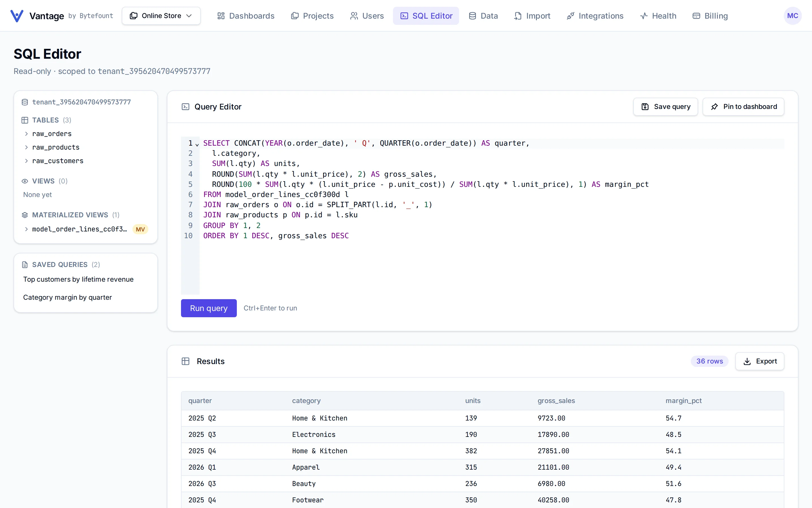Click the Views eye icon
This screenshot has height=508, width=812.
point(25,181)
